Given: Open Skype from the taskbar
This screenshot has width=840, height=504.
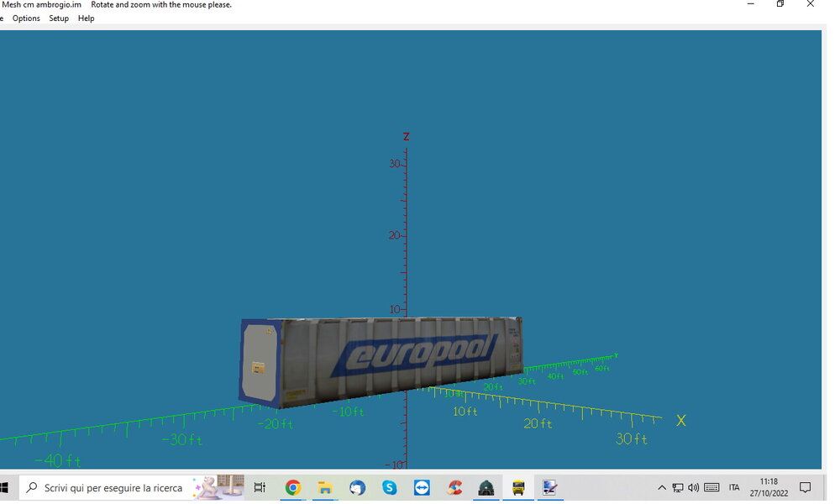Looking at the screenshot, I should [390, 487].
